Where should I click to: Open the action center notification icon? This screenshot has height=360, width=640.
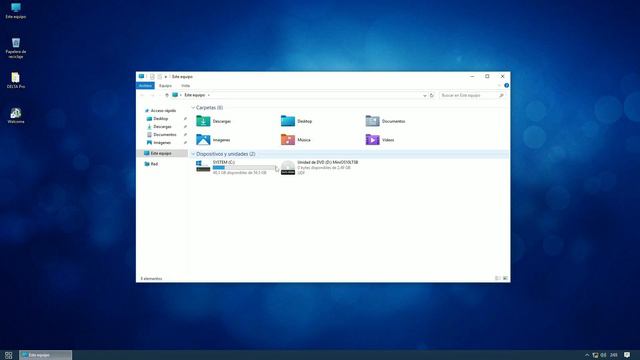pyautogui.click(x=627, y=355)
